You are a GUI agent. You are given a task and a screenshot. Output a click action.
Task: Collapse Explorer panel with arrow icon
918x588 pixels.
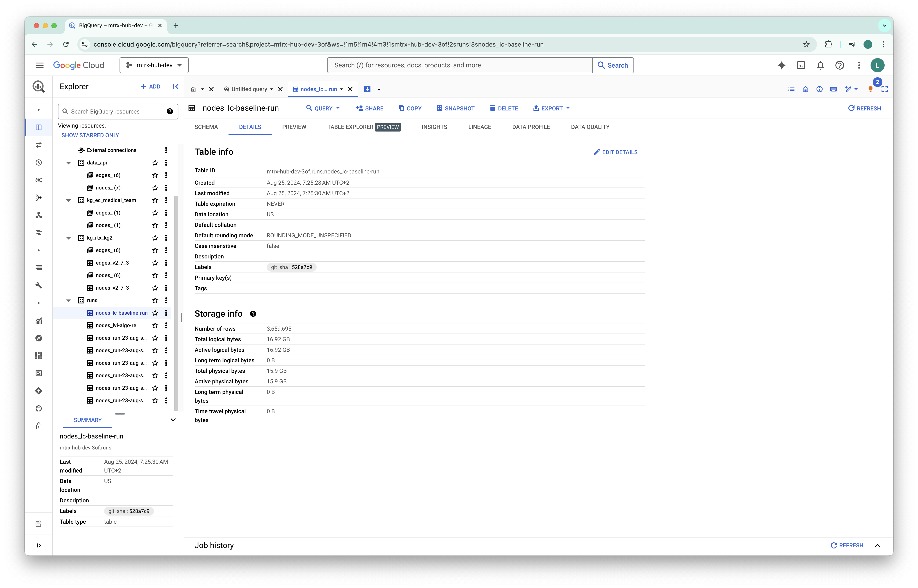pyautogui.click(x=175, y=87)
